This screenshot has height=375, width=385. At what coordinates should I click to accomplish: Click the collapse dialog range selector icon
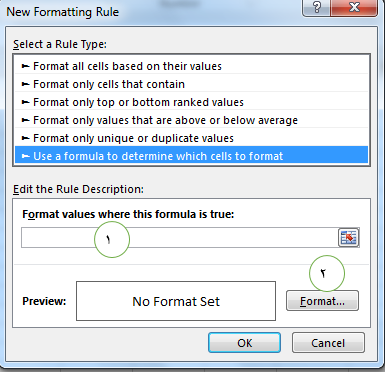(349, 238)
